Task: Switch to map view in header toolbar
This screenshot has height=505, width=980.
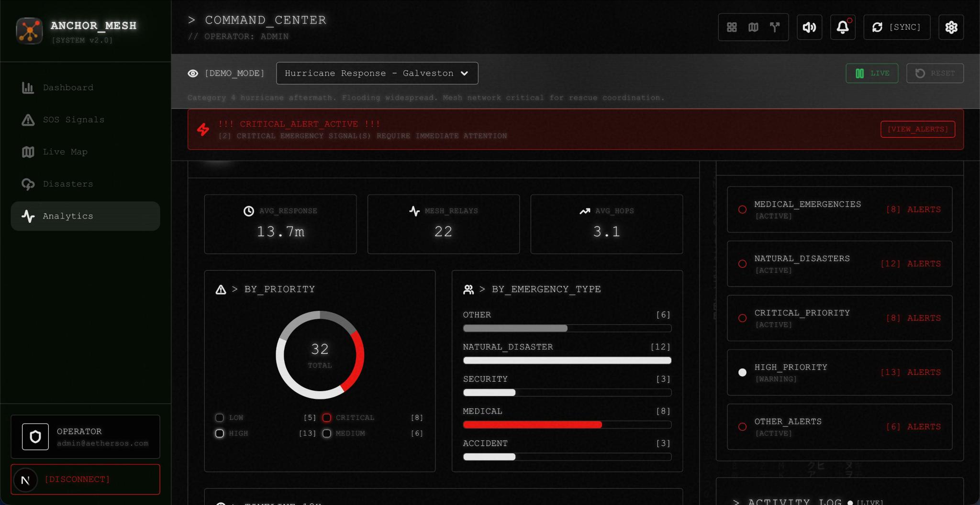Action: [x=753, y=27]
